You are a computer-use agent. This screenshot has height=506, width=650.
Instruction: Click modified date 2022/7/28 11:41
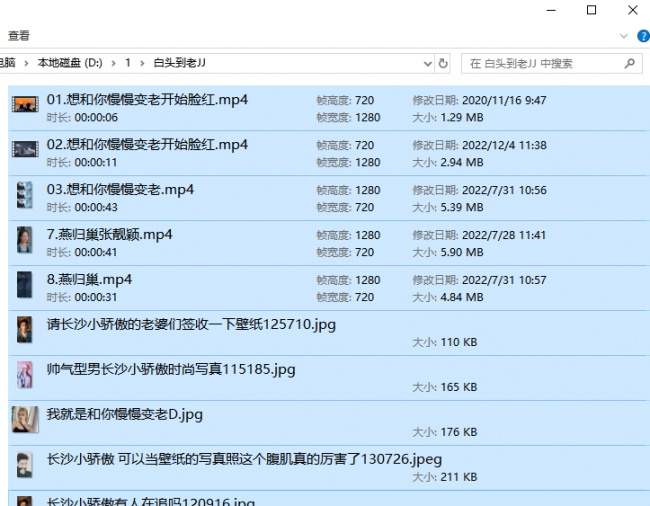(x=504, y=235)
